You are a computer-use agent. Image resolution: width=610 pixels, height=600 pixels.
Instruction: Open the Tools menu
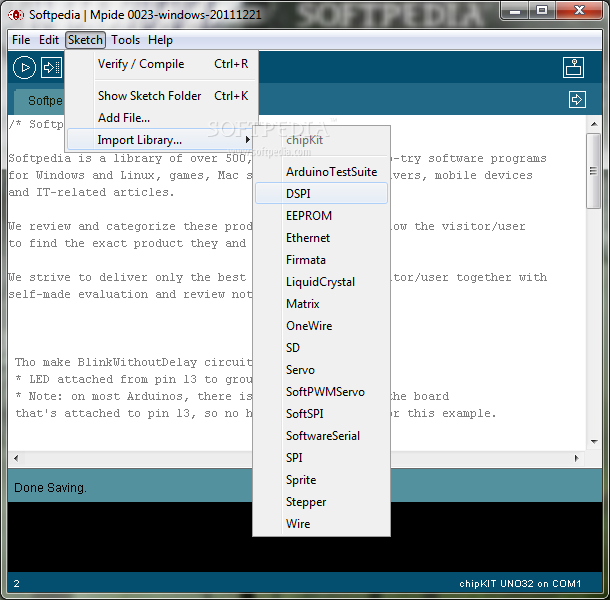[x=125, y=40]
